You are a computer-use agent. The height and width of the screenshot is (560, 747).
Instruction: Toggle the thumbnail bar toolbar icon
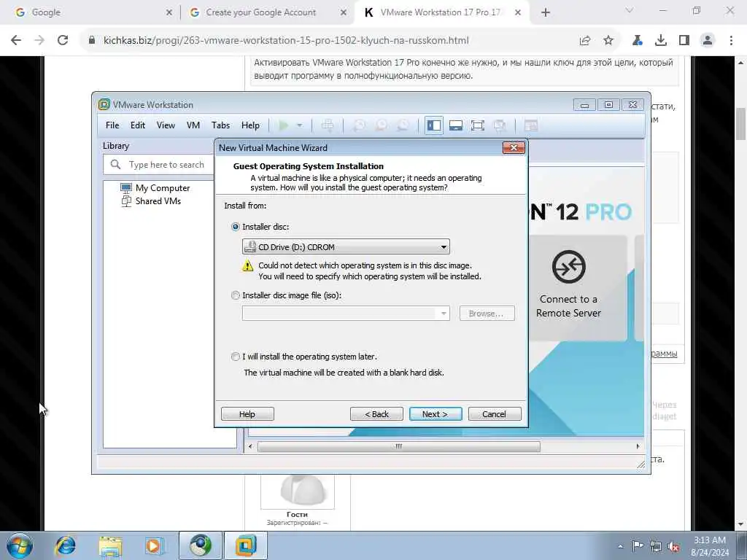456,125
